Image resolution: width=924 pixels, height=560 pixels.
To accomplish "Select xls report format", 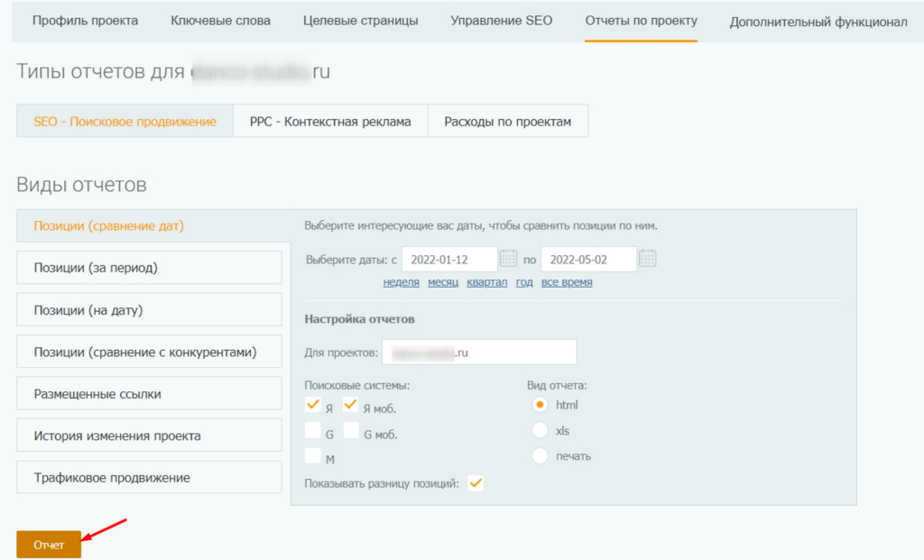I will pos(541,430).
